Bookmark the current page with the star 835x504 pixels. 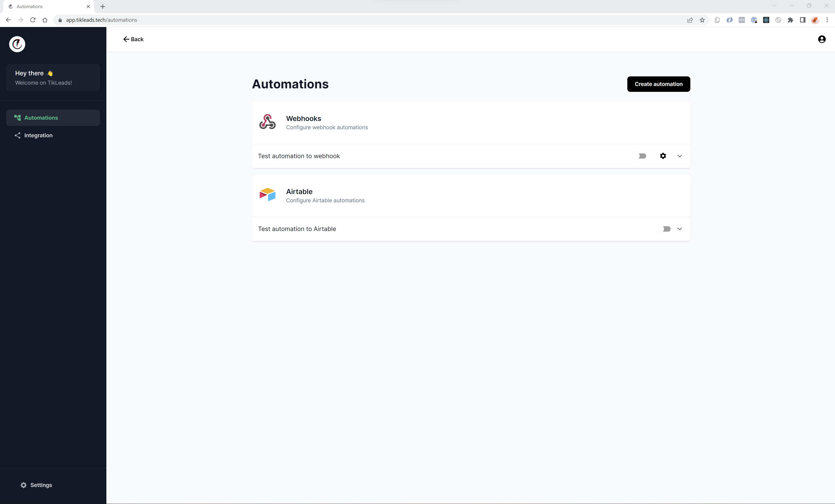[x=703, y=20]
